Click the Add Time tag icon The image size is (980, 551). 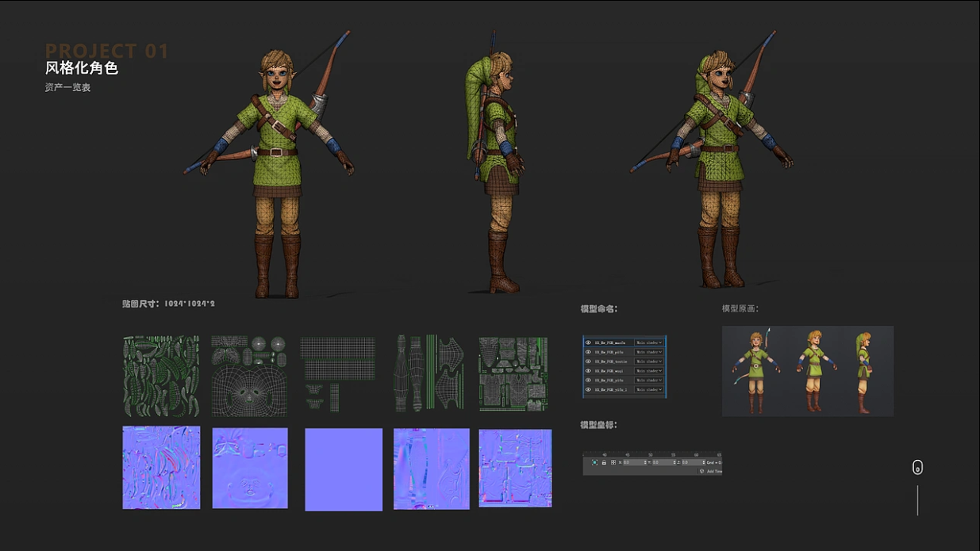[701, 471]
